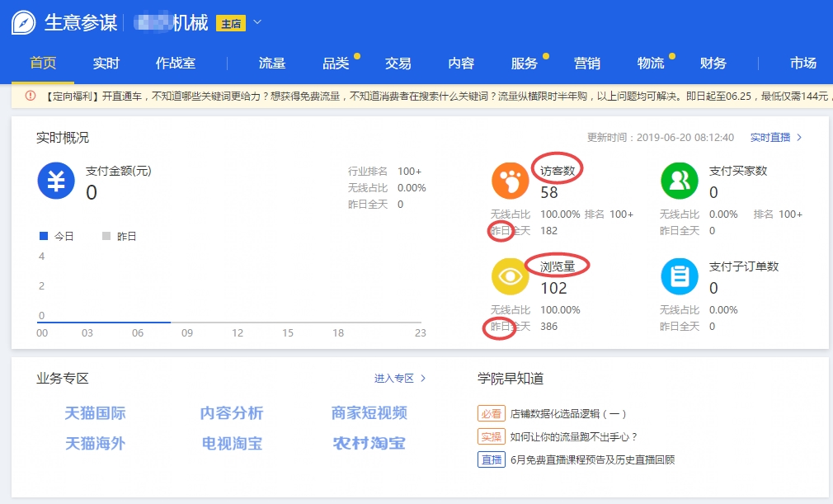The image size is (833, 504).
Task: Click the visitor count value 58
Action: [549, 192]
